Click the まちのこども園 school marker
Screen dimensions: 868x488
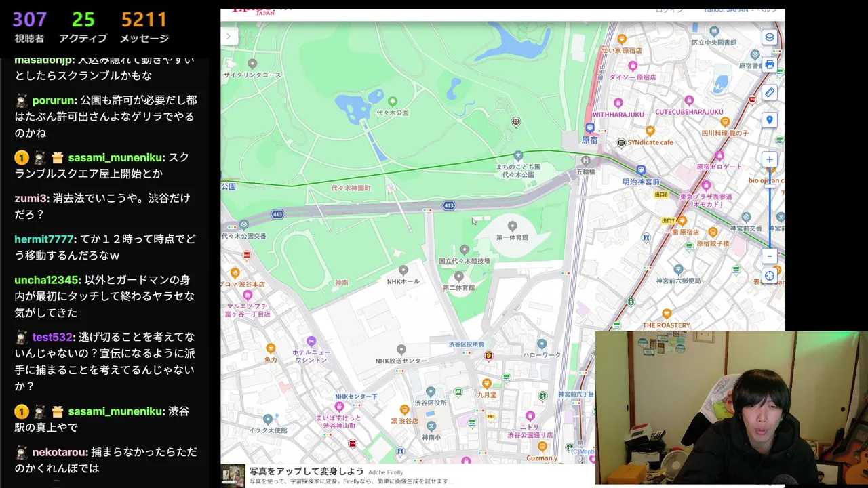coord(518,156)
